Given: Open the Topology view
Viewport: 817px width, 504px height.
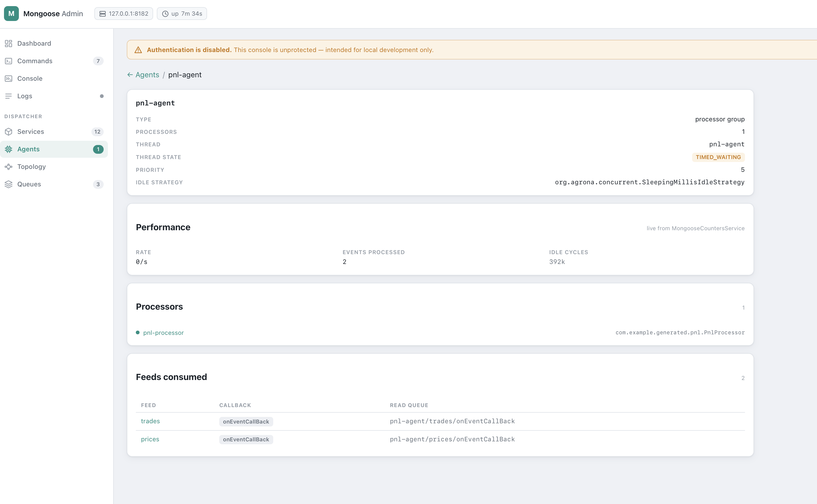Looking at the screenshot, I should point(54,167).
